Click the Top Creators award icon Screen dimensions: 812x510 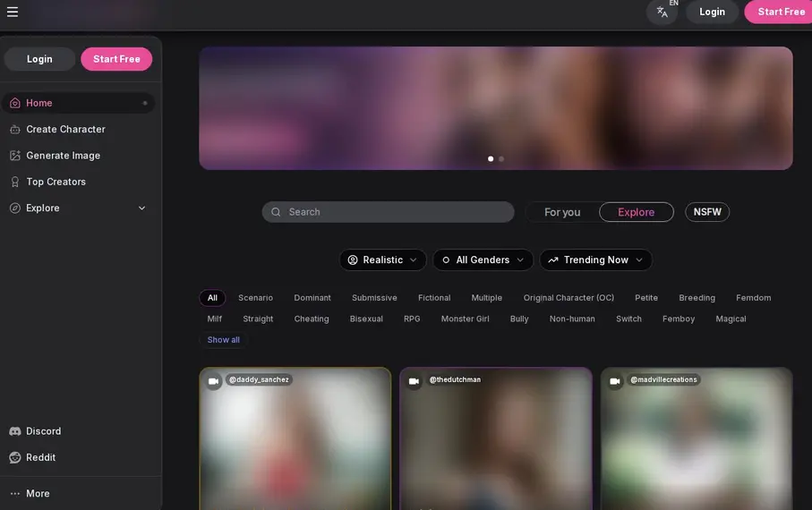(15, 182)
